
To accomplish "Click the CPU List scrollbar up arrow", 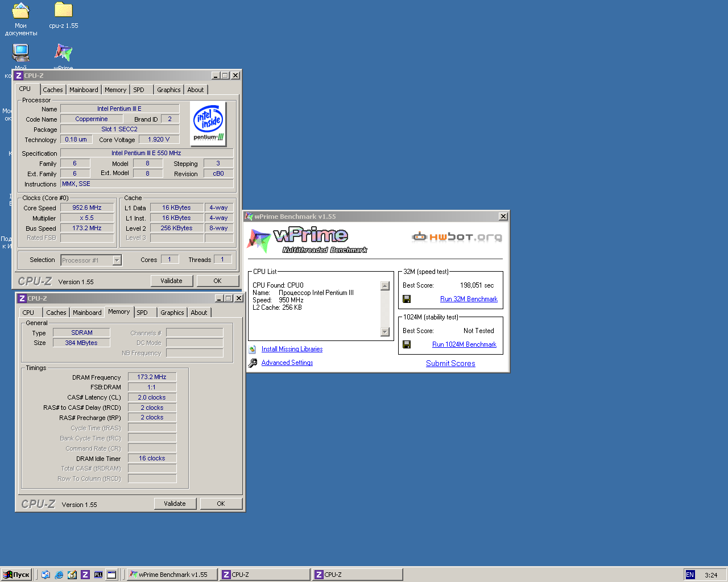I will (385, 286).
